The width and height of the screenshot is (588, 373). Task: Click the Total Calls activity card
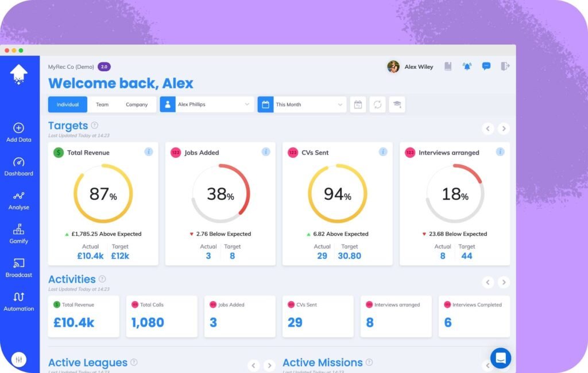point(161,316)
